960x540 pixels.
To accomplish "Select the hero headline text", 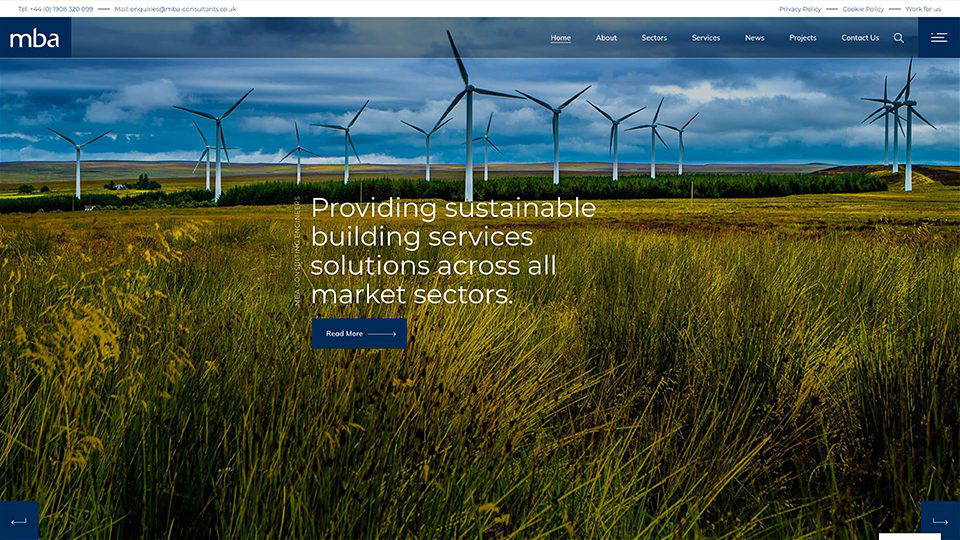I will (x=453, y=251).
